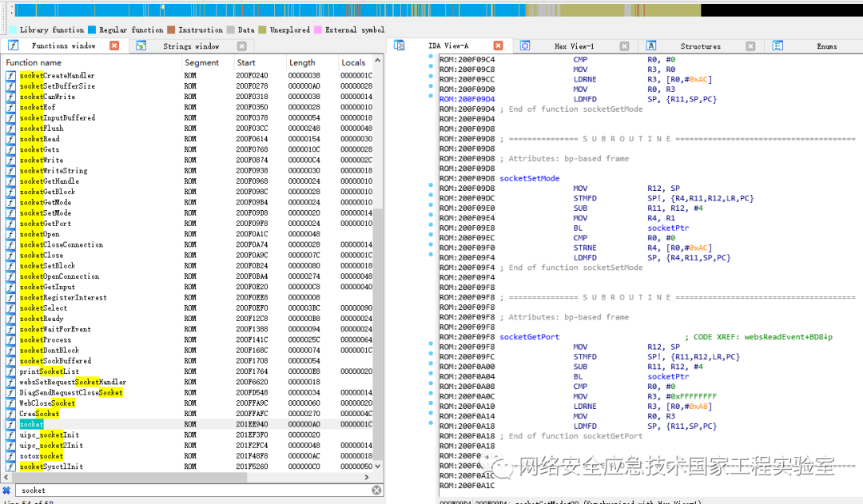Click function icon beside socketCreateHandler
Viewport: 863px width, 504px height.
[x=11, y=76]
